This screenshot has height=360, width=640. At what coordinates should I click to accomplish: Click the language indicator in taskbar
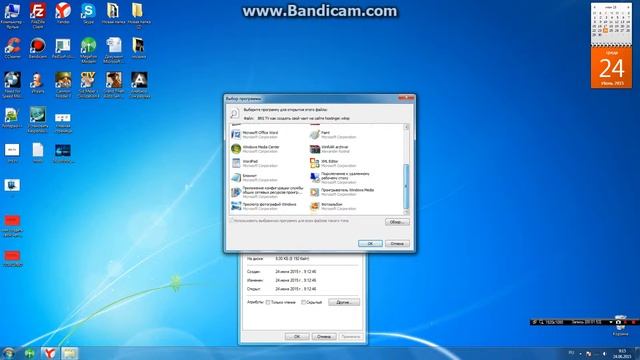coord(571,353)
